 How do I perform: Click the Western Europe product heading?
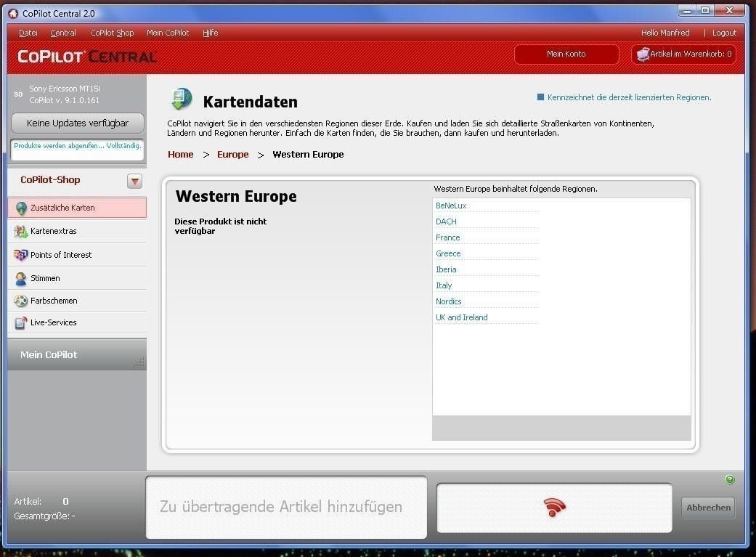pos(236,196)
